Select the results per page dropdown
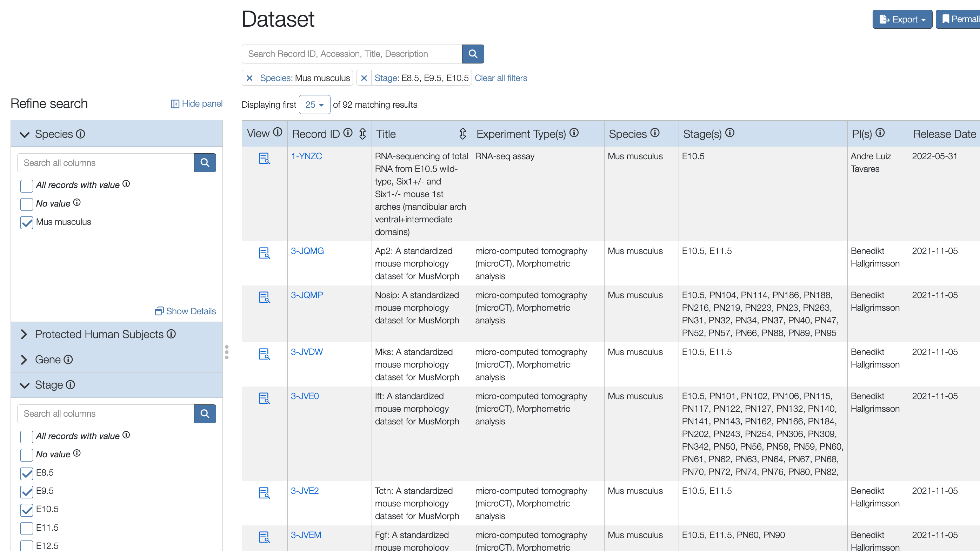 314,104
